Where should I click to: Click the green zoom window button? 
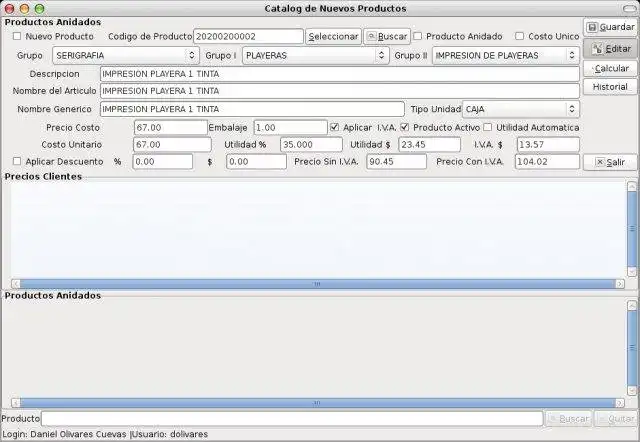coord(39,8)
